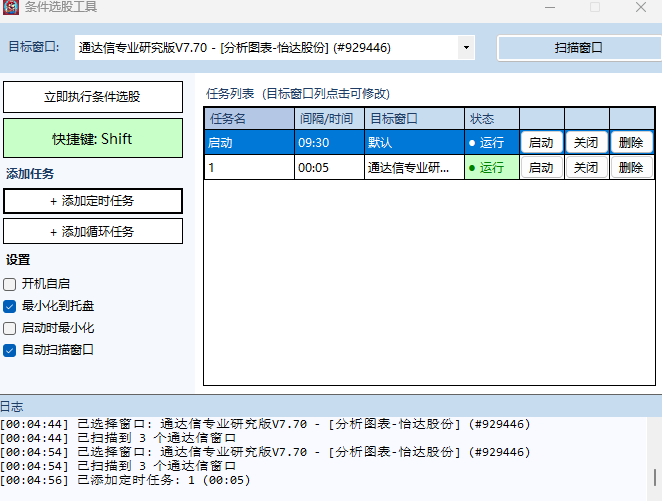This screenshot has height=501, width=662.
Task: Click the 默认 target window cell
Action: pyautogui.click(x=414, y=143)
